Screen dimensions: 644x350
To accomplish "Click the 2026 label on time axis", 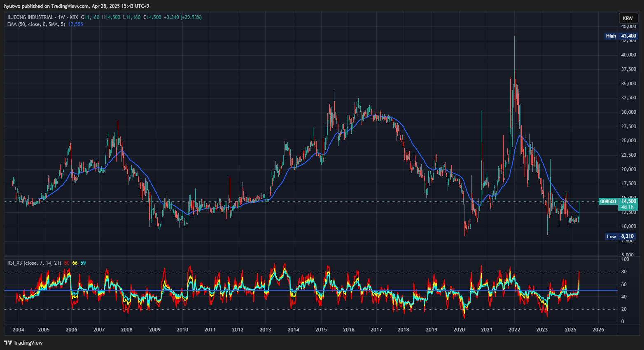I will point(598,330).
